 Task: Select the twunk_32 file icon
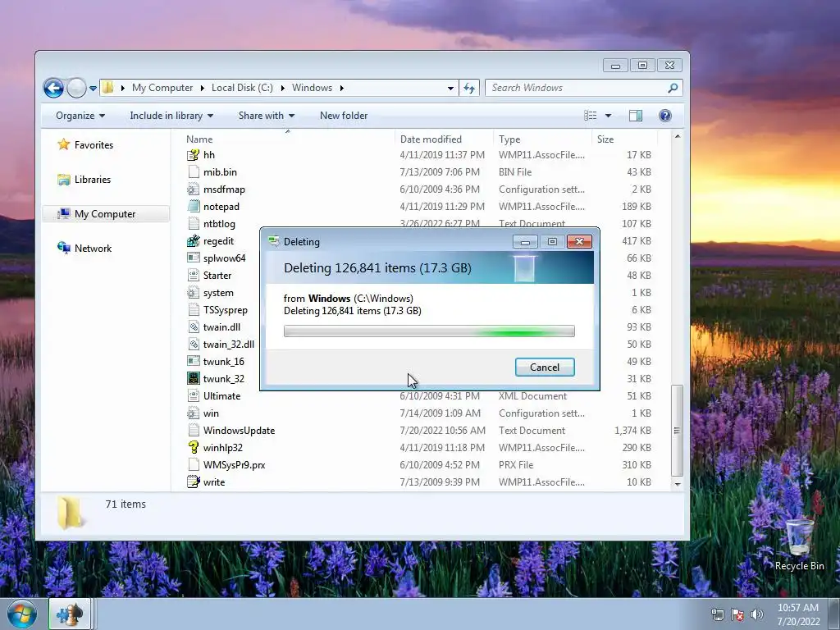pyautogui.click(x=193, y=379)
